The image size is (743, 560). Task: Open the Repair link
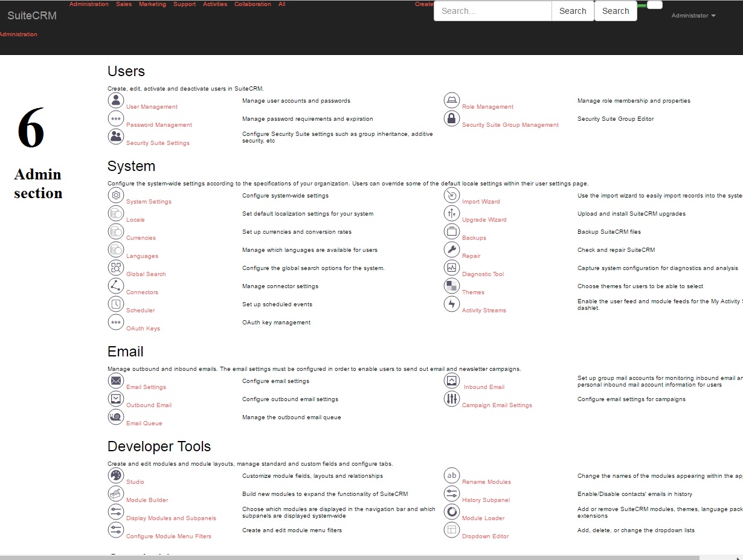coord(471,256)
